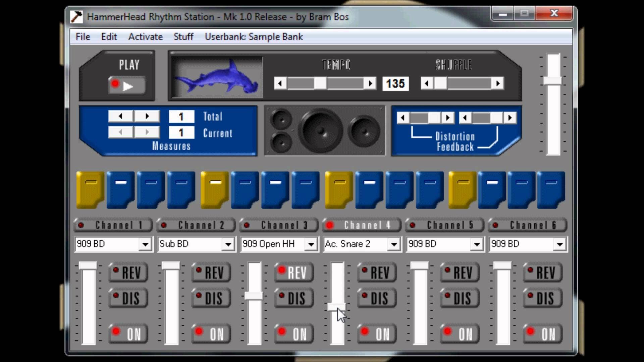
Task: Click the tempo value field 135
Action: tap(395, 83)
